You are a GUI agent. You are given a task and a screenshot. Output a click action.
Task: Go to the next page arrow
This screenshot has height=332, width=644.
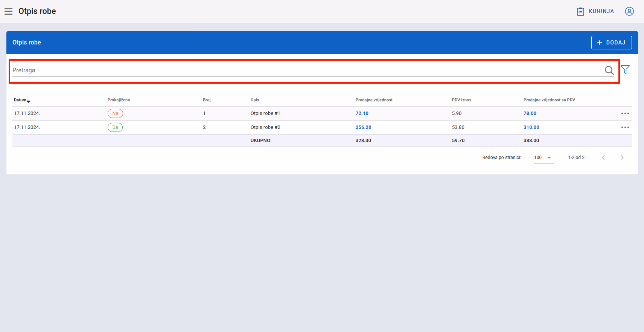point(622,158)
